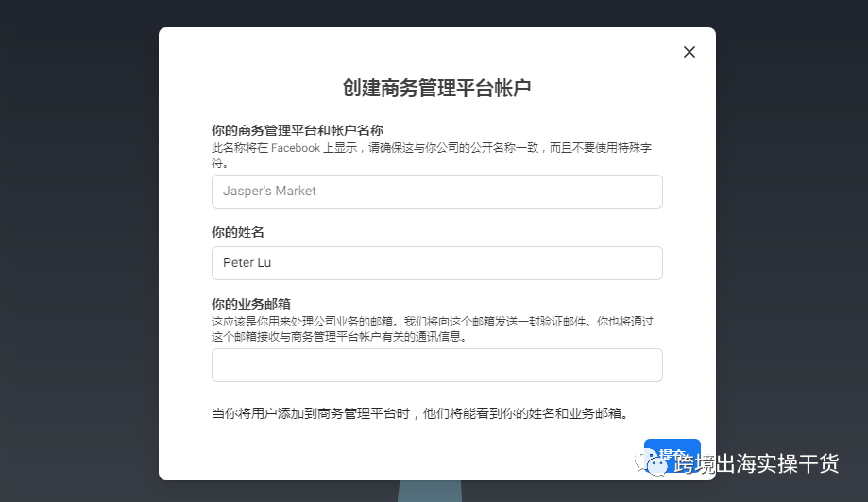Close the 创建商务管理平台帐户 dialog

(689, 52)
